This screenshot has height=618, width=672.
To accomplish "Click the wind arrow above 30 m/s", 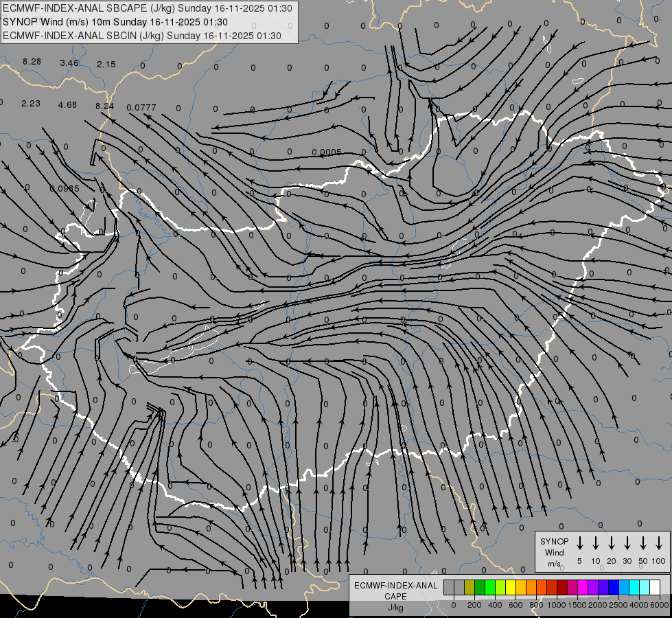I will click(627, 542).
